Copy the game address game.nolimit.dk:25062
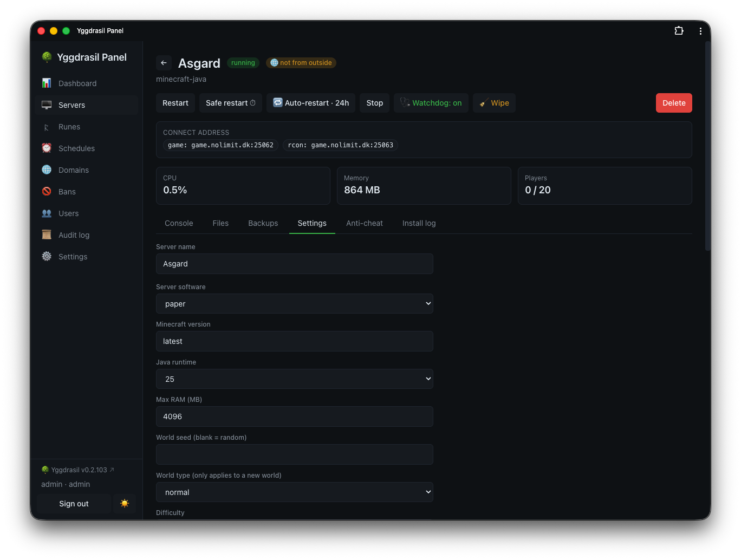 (x=221, y=145)
